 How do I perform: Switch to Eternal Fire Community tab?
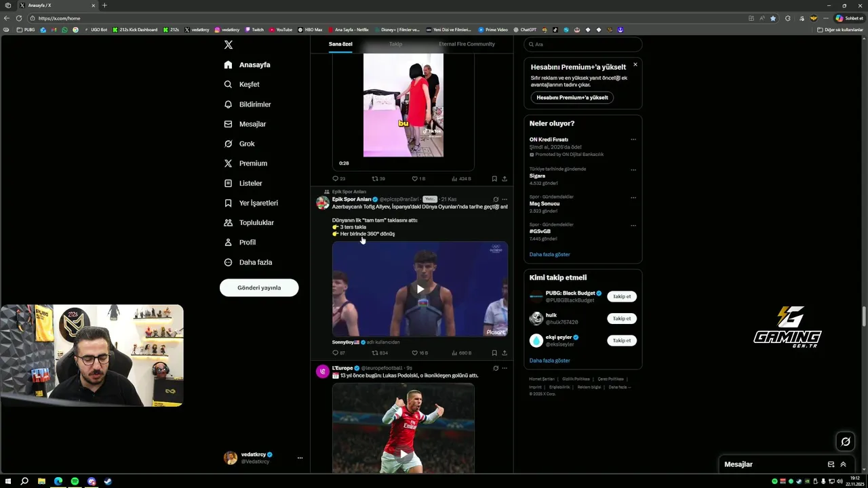click(x=467, y=44)
